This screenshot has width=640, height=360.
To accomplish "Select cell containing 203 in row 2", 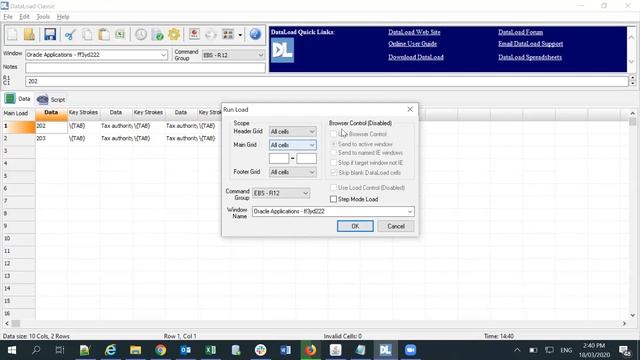I will pyautogui.click(x=51, y=138).
